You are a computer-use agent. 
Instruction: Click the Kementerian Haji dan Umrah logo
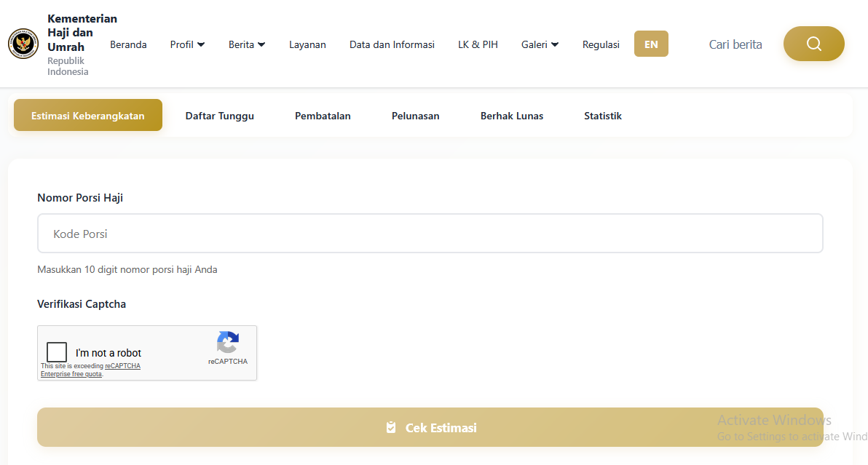(23, 44)
